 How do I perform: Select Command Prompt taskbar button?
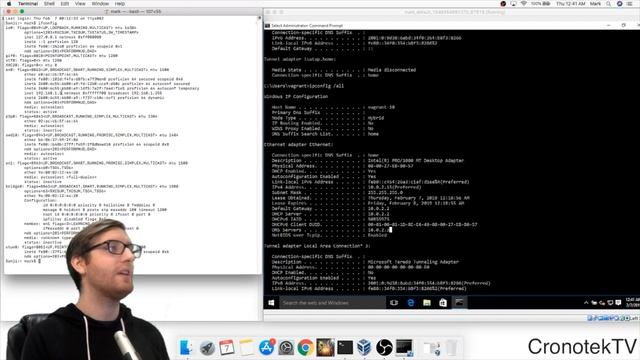click(459, 302)
